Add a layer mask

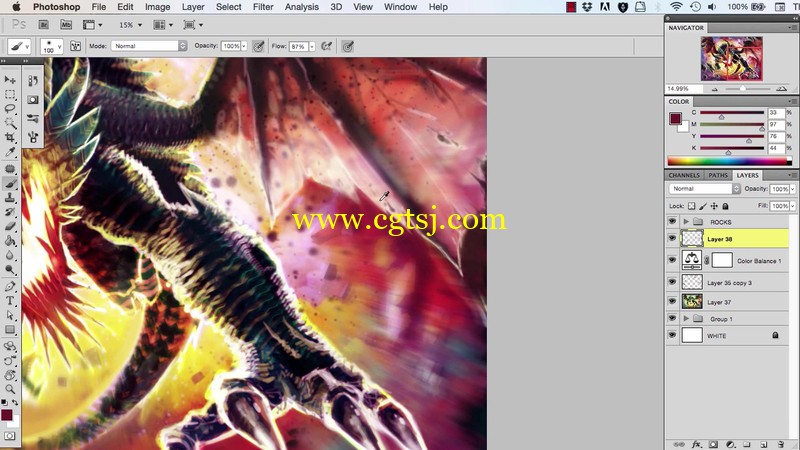click(713, 444)
